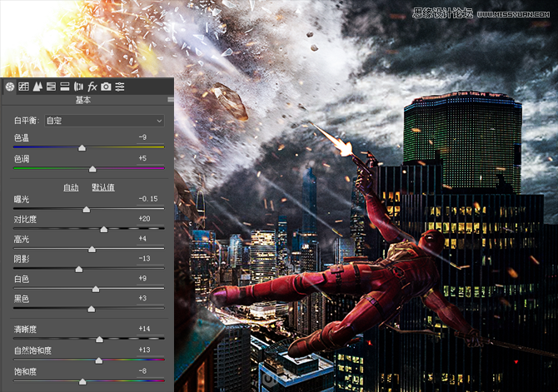This screenshot has height=392, width=558.
Task: Click the 对比度 label
Action: coord(25,219)
